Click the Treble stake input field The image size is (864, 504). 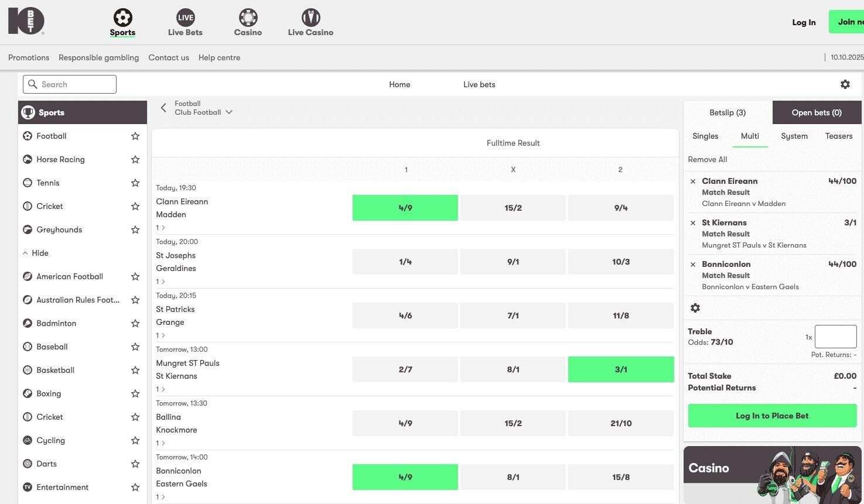tap(835, 337)
